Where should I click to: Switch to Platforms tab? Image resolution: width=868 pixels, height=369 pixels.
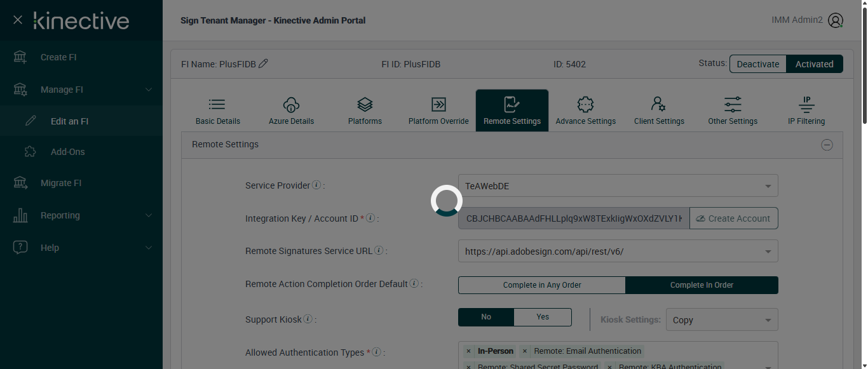pyautogui.click(x=365, y=111)
